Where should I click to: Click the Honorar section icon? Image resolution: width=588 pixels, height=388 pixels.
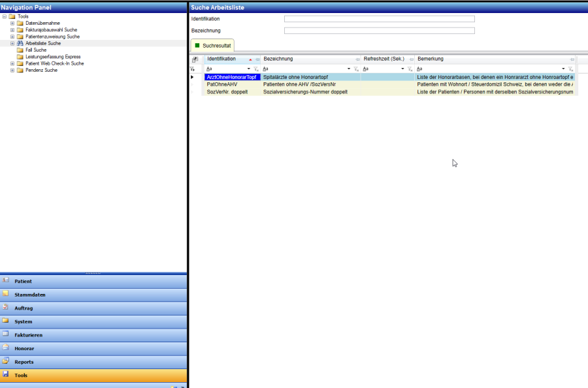tap(6, 347)
